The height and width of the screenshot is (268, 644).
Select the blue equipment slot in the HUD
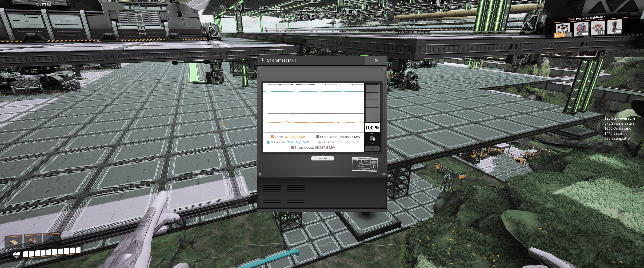click(x=52, y=239)
